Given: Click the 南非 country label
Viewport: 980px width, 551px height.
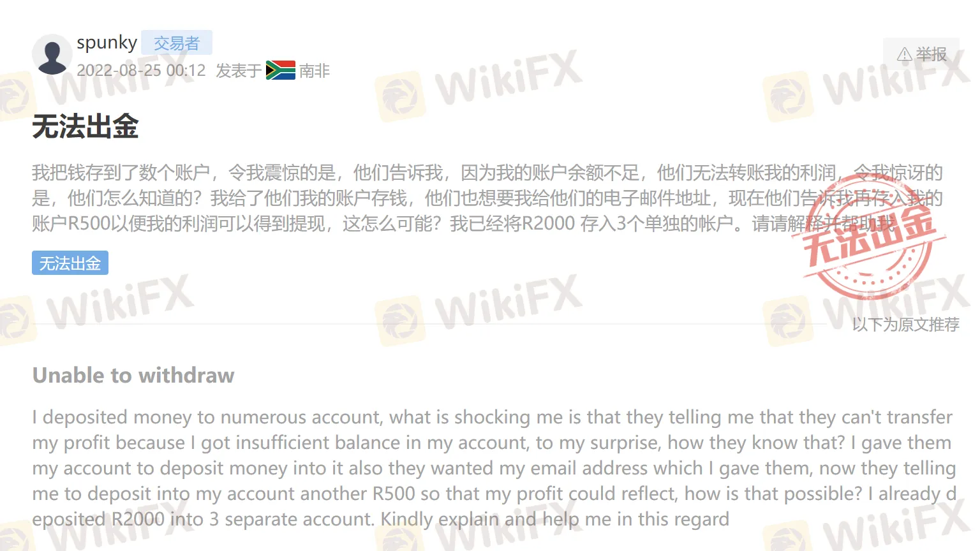Looking at the screenshot, I should [315, 70].
